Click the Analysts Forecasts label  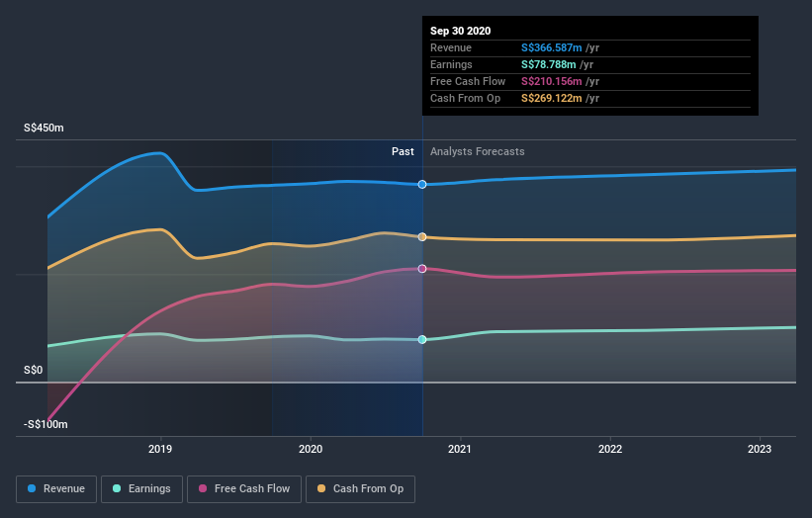click(x=478, y=151)
